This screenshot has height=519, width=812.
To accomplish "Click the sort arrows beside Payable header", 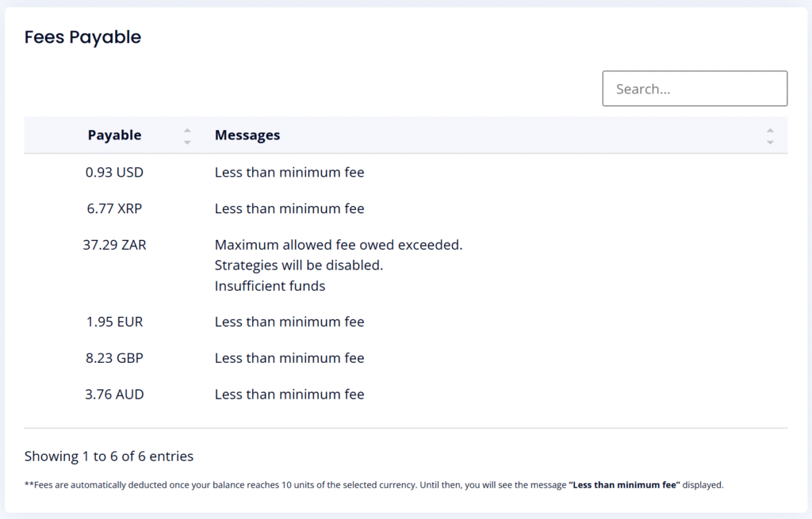I will 187,135.
